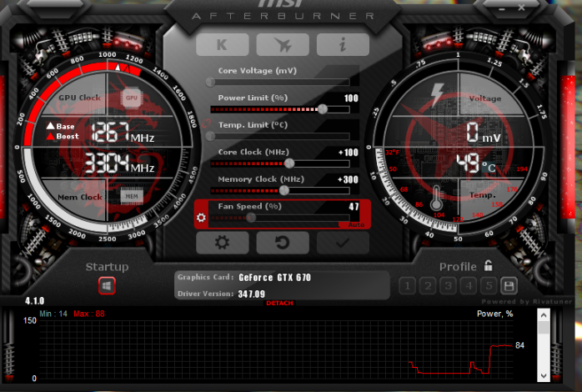Click the Min : 14 graph value

point(53,314)
